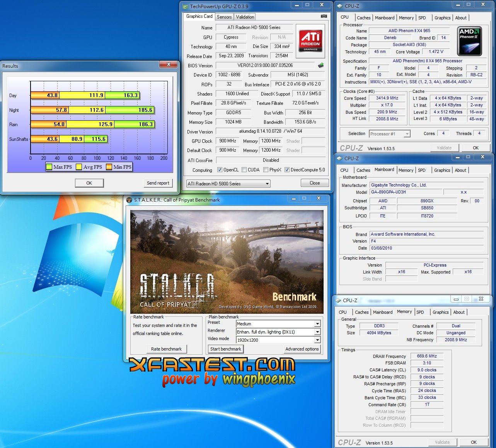Uncheck the OpenCL checkbox
The height and width of the screenshot is (448, 496).
[x=220, y=170]
